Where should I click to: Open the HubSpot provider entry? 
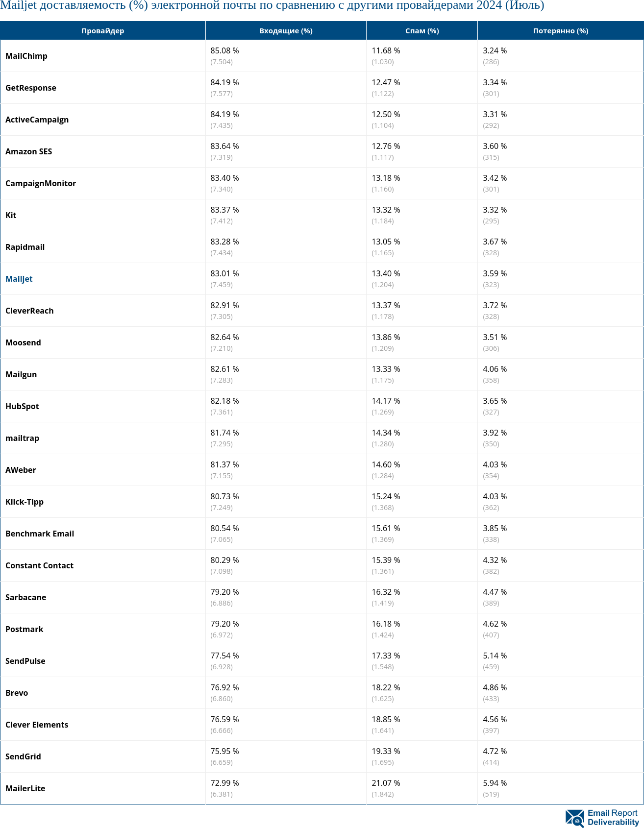click(x=22, y=406)
